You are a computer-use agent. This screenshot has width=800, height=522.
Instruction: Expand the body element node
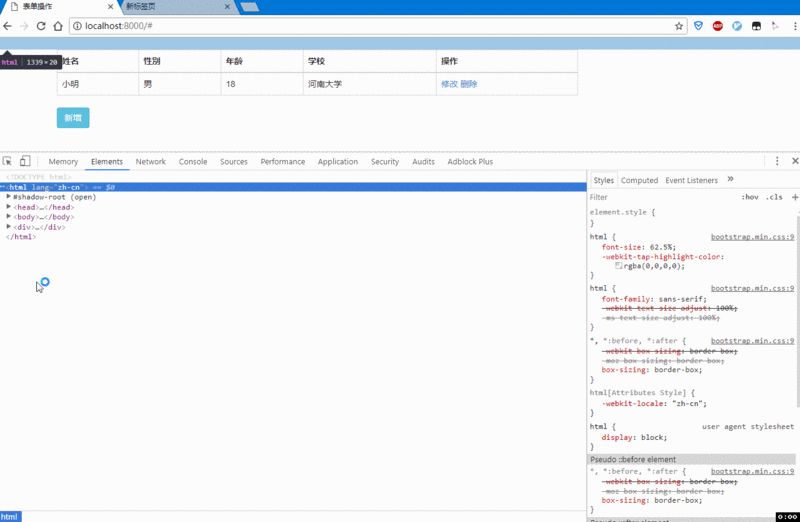(9, 217)
